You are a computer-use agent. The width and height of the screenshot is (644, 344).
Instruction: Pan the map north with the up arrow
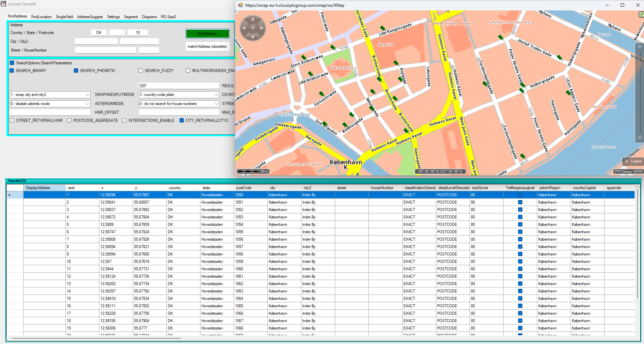click(253, 20)
